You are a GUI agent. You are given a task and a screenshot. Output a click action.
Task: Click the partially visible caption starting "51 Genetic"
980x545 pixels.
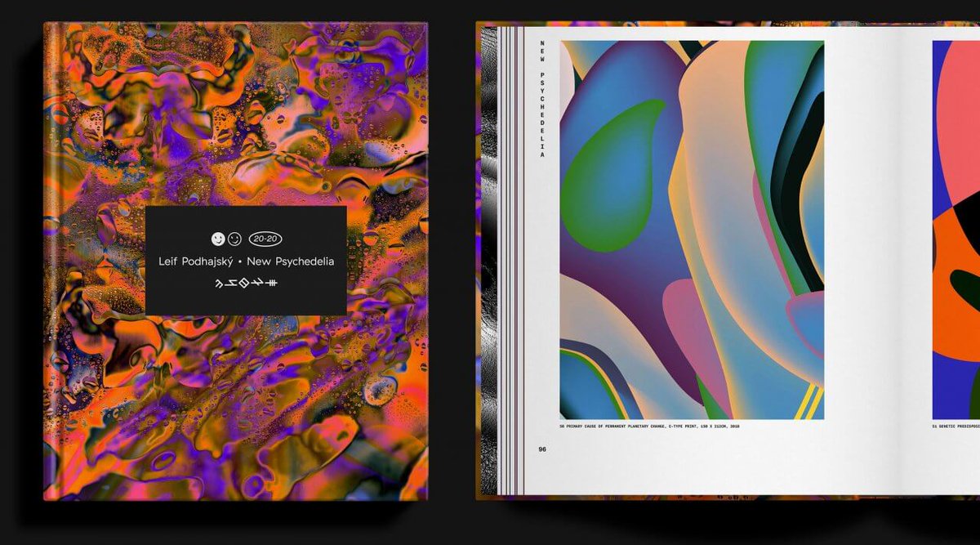tap(955, 427)
